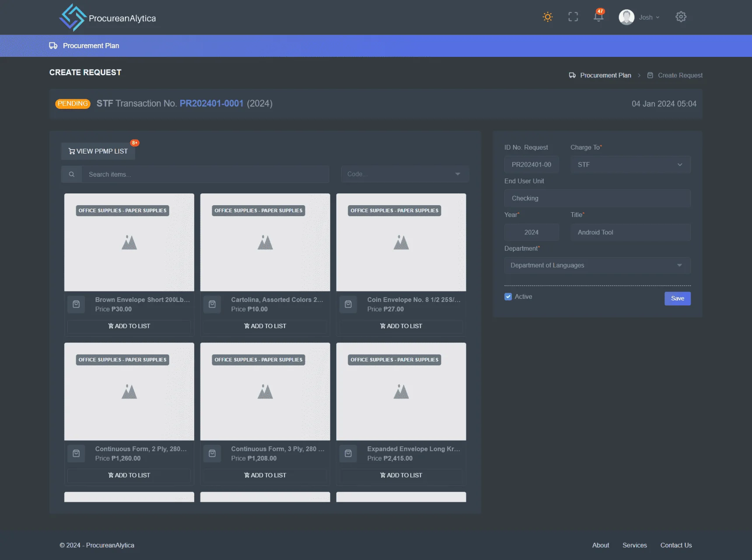Screen dimensions: 752x560
Task: Click bag icon beside Continuous Form 3 Ply
Action: pyautogui.click(x=212, y=454)
